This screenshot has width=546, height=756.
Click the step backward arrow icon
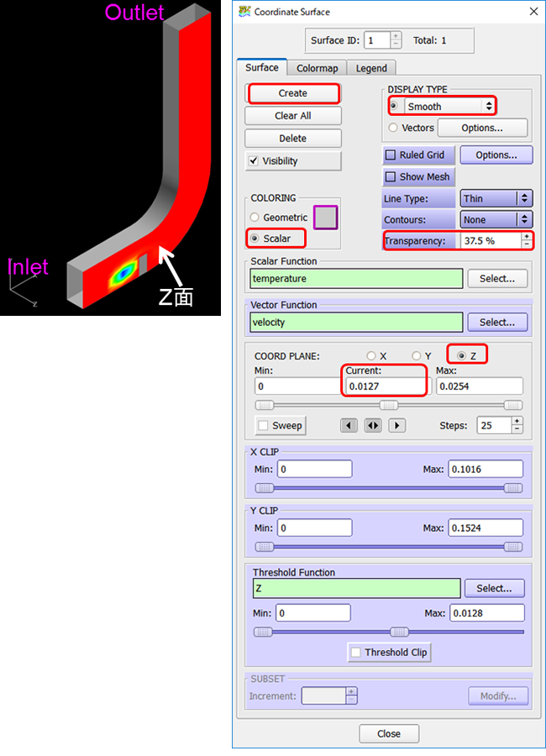pyautogui.click(x=349, y=426)
